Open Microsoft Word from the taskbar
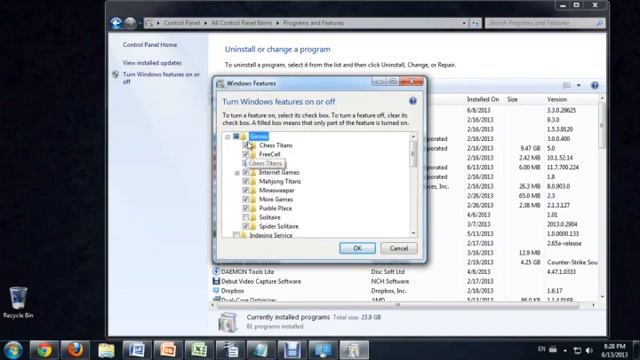 coord(136,350)
